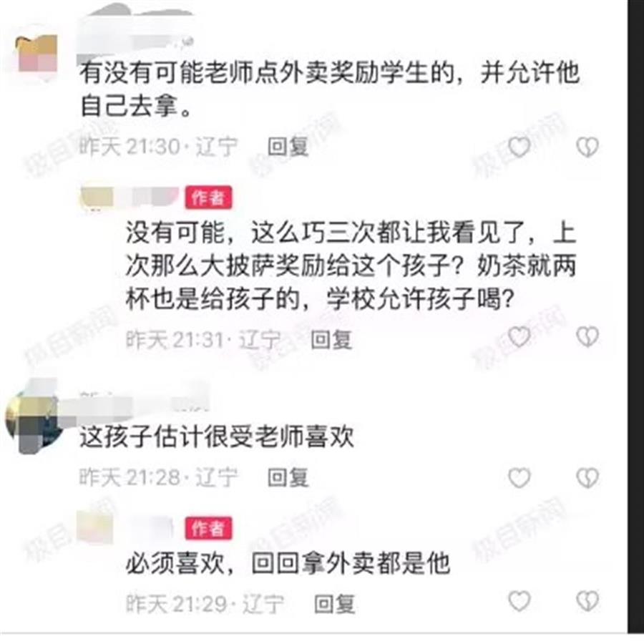Dislike the author's 21:29 reply 必须喜欢
644x644 pixels.
(587, 601)
